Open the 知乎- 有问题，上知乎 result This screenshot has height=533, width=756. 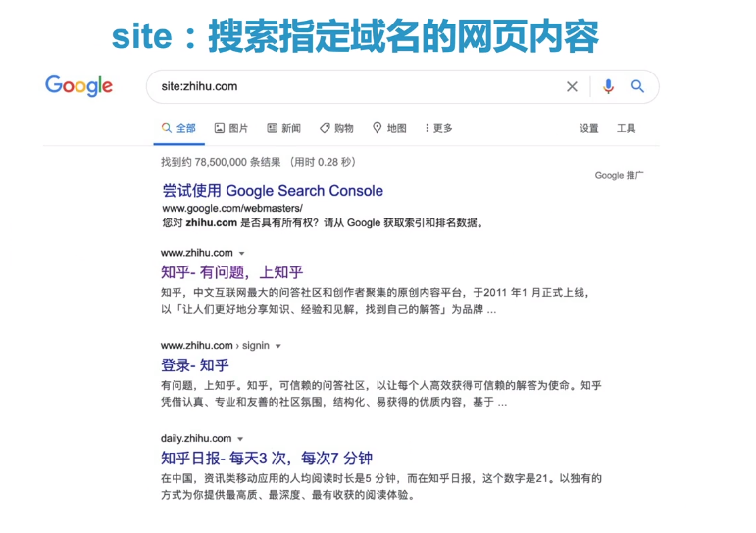pyautogui.click(x=232, y=272)
